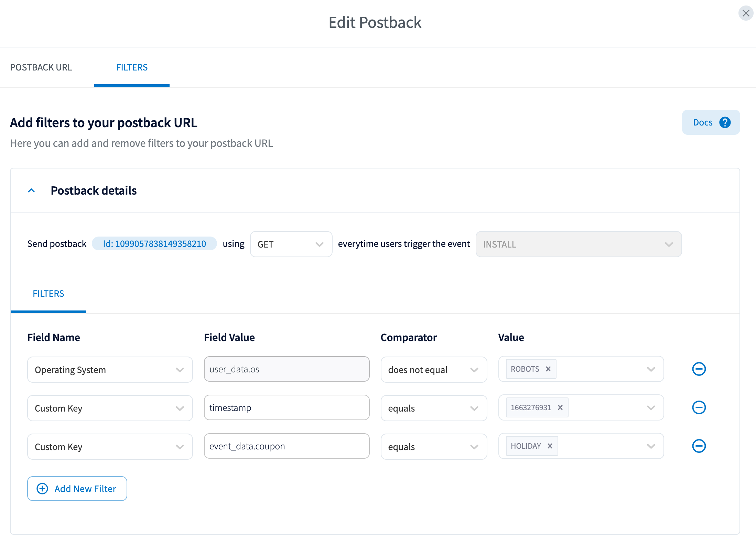Screen dimensions: 756x546
Task: Open the Operating System field name dropdown
Action: coord(110,370)
